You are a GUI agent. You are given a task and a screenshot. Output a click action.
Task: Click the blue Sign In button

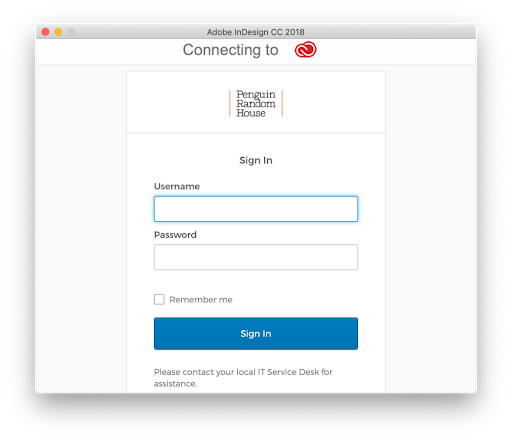[256, 333]
